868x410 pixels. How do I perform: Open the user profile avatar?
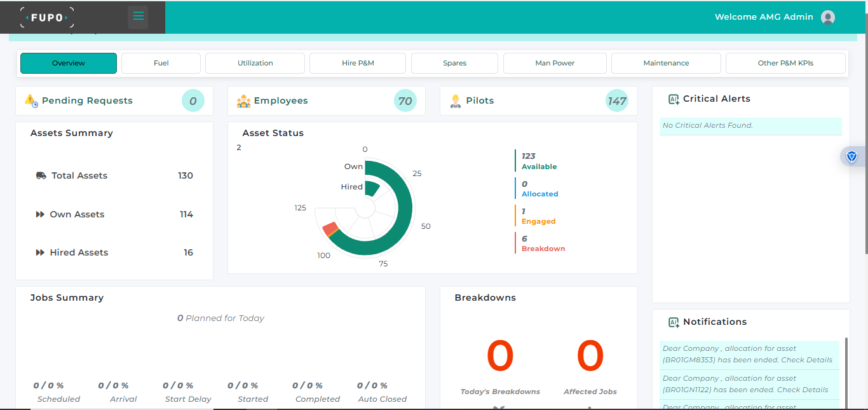click(827, 17)
